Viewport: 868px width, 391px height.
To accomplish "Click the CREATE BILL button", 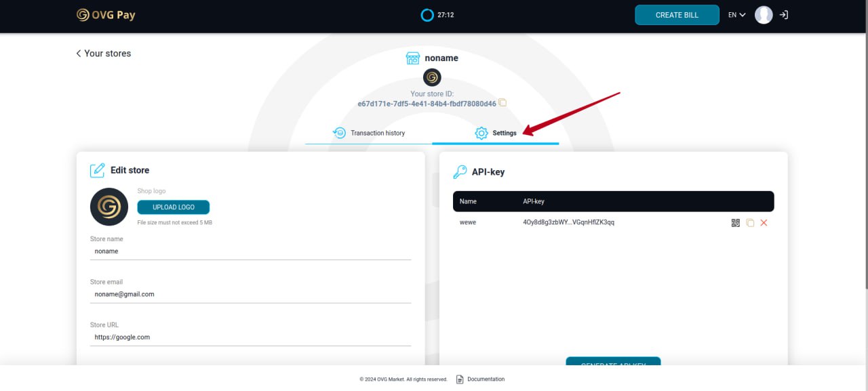I will pos(677,15).
